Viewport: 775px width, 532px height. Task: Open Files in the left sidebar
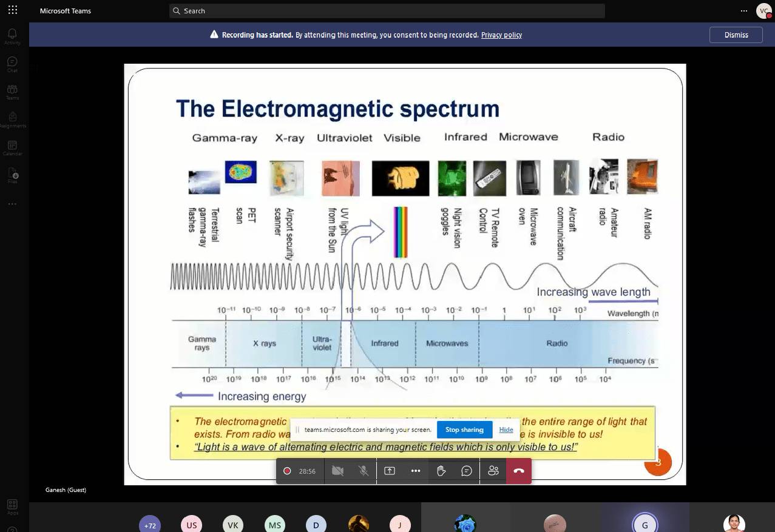pyautogui.click(x=12, y=175)
